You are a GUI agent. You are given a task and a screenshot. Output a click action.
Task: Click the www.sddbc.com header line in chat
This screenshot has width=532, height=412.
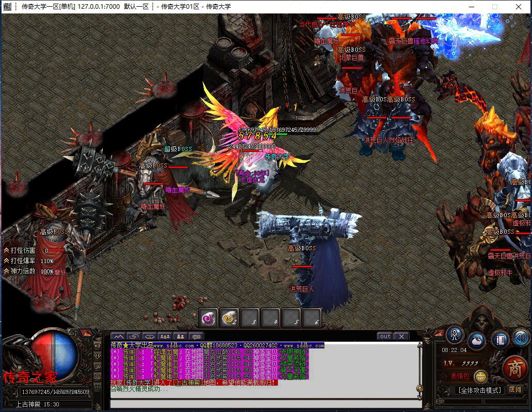[x=217, y=345]
